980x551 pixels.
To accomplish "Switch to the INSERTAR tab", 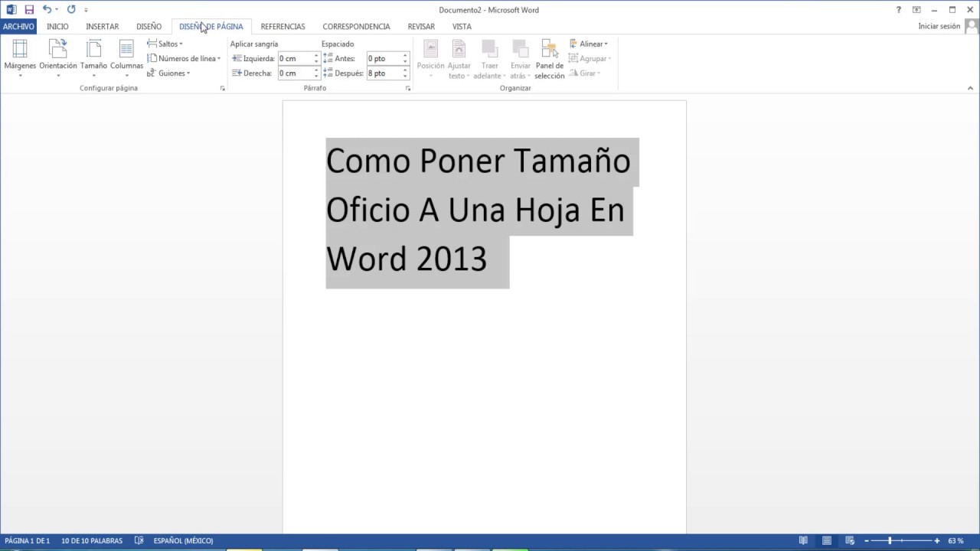I will [x=102, y=26].
